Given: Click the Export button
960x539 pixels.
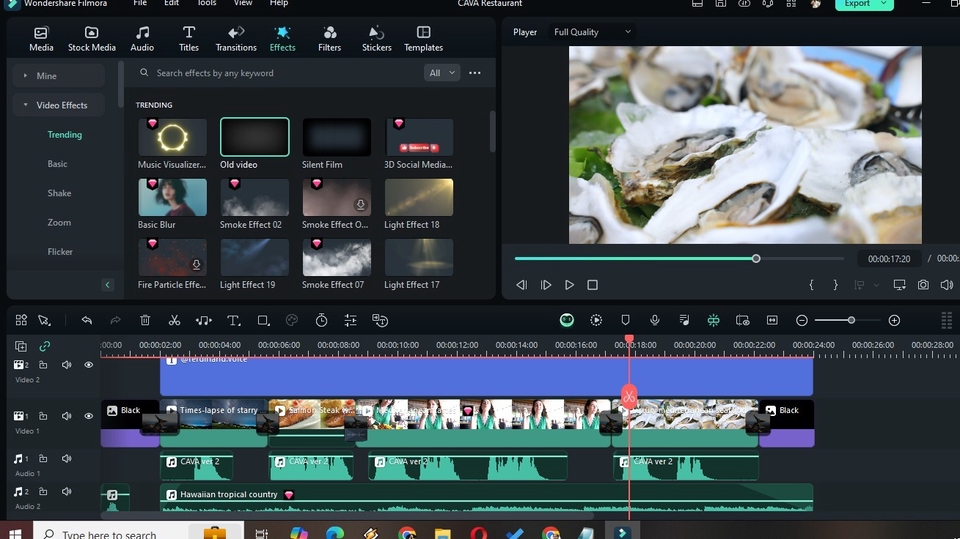Looking at the screenshot, I should [864, 4].
